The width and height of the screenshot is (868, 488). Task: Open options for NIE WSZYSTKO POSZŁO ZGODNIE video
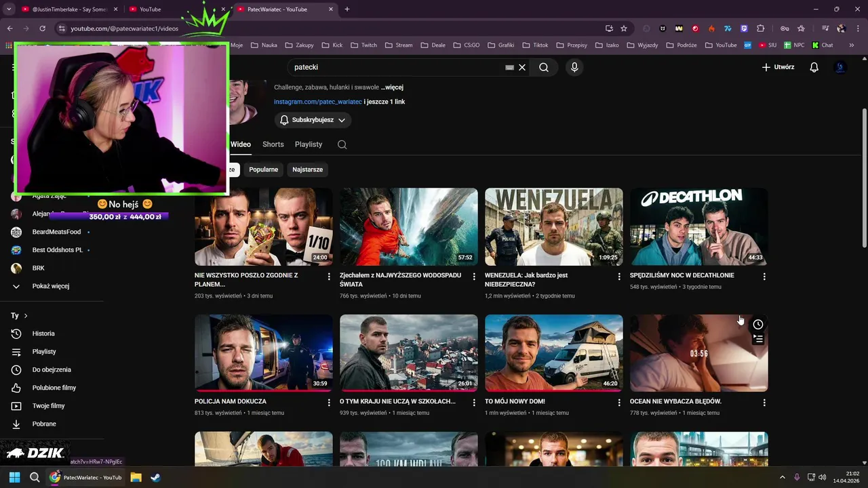coord(329,277)
